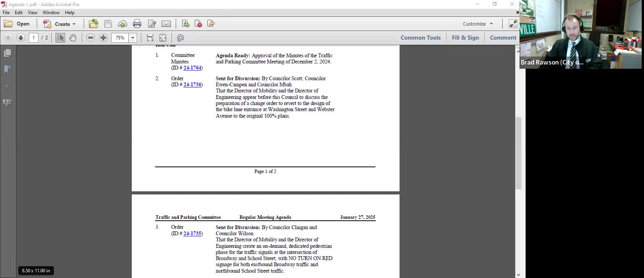Show the Signatures panel icon
Image resolution: width=644 pixels, height=278 pixels.
(x=7, y=102)
